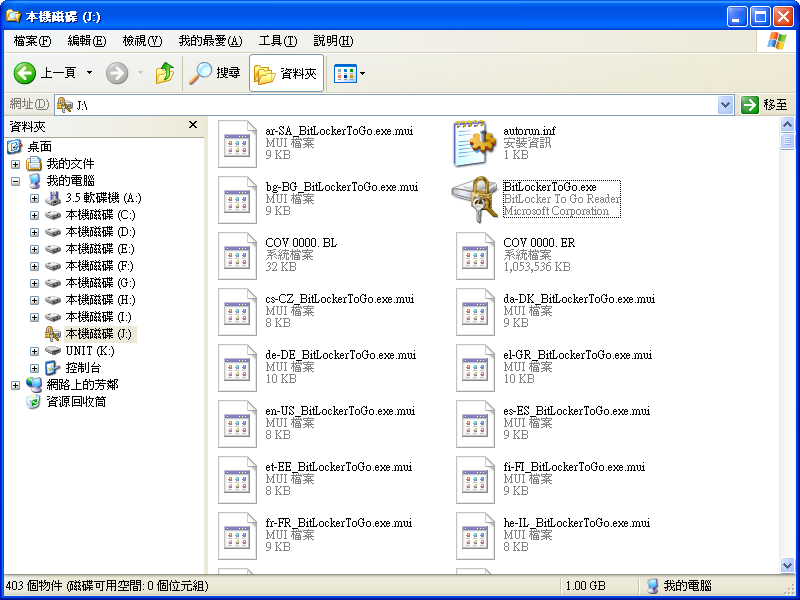Open the address bar dropdown

(x=725, y=105)
